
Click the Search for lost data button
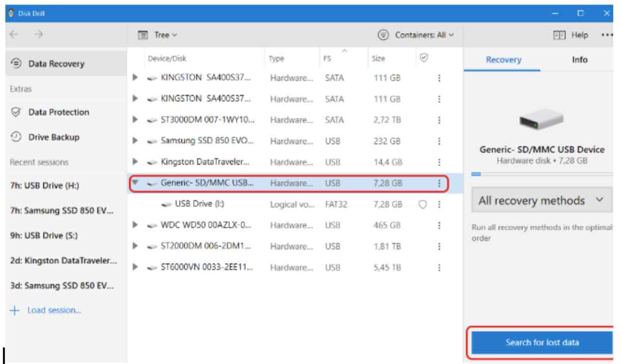pyautogui.click(x=542, y=342)
